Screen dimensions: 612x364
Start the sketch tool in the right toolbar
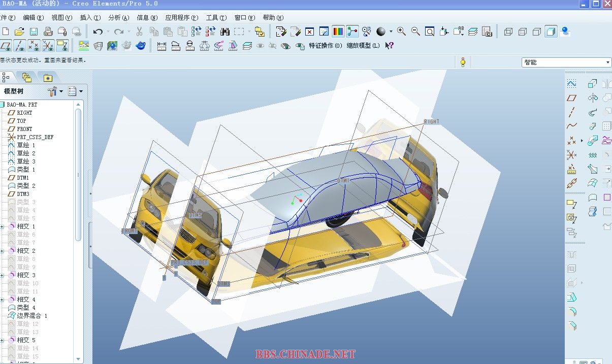(x=572, y=83)
